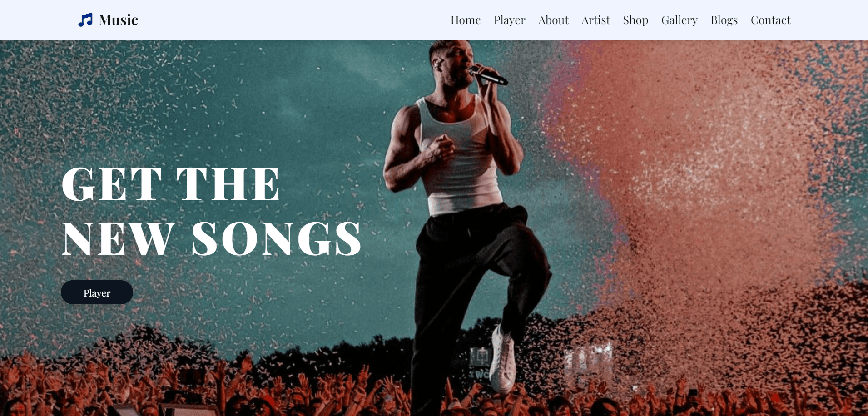Click the singer's white tank top
The image size is (868, 416).
pos(459,157)
